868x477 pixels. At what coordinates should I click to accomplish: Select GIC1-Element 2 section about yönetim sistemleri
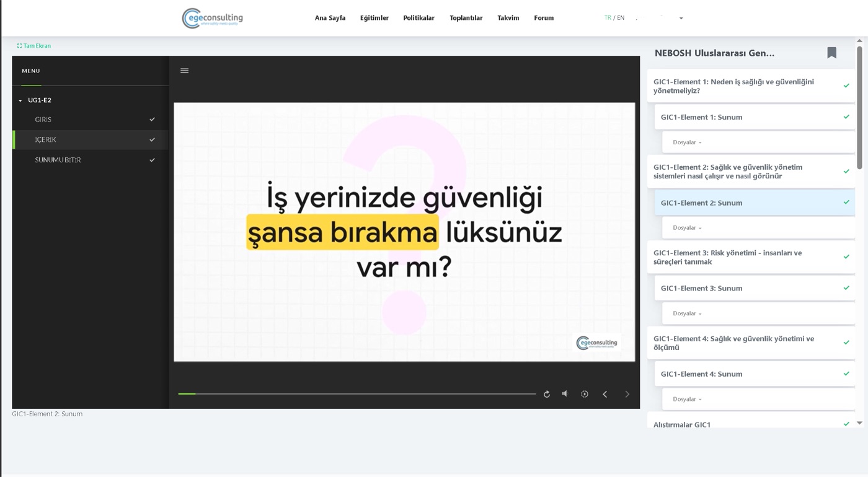[751, 172]
